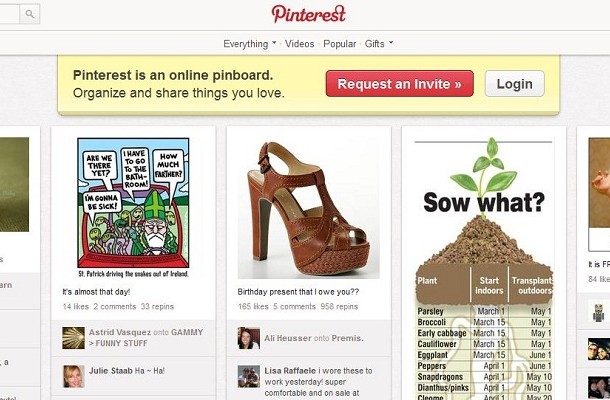
Task: Open the St. Patrick comic pin
Action: pos(133,207)
